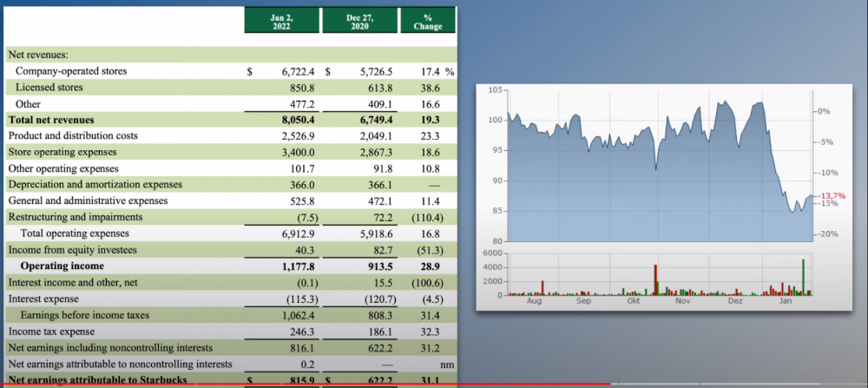Click the 477.2 value in the Other row
The width and height of the screenshot is (868, 388).
(302, 103)
